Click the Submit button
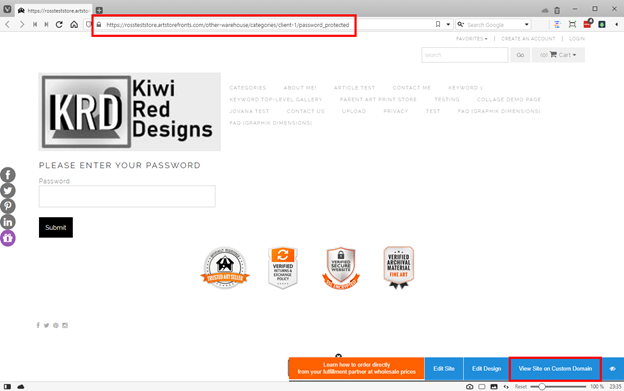 point(56,228)
